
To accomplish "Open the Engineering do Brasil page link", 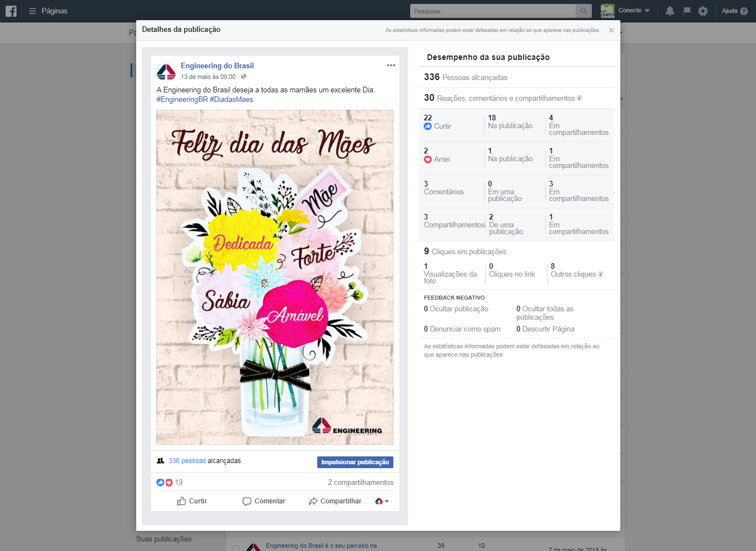I will [217, 66].
